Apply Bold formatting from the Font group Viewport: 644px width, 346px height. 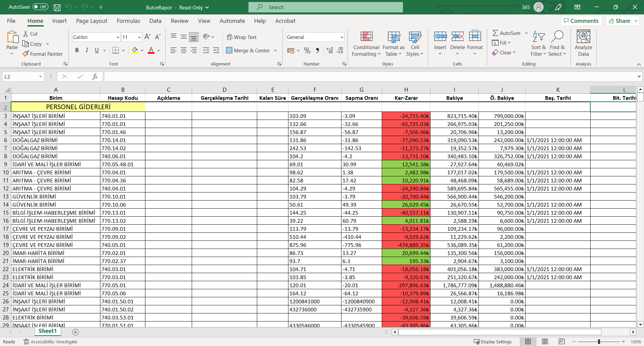77,50
